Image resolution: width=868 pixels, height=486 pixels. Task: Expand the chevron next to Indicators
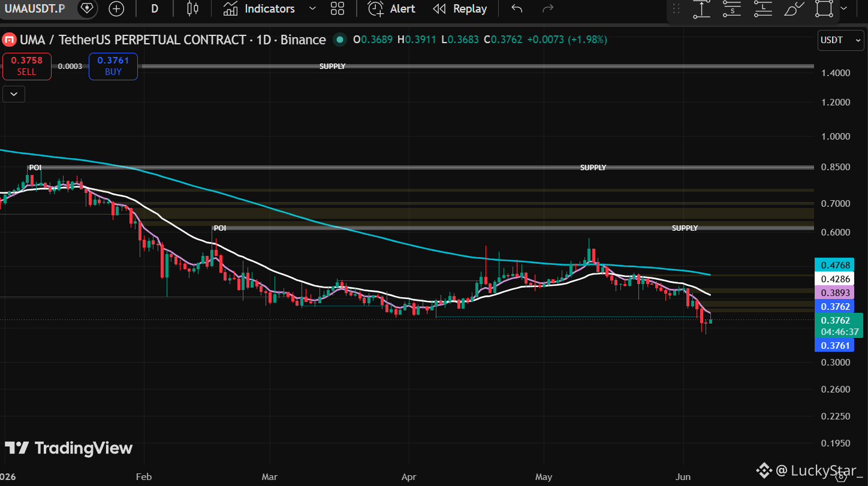coord(312,8)
